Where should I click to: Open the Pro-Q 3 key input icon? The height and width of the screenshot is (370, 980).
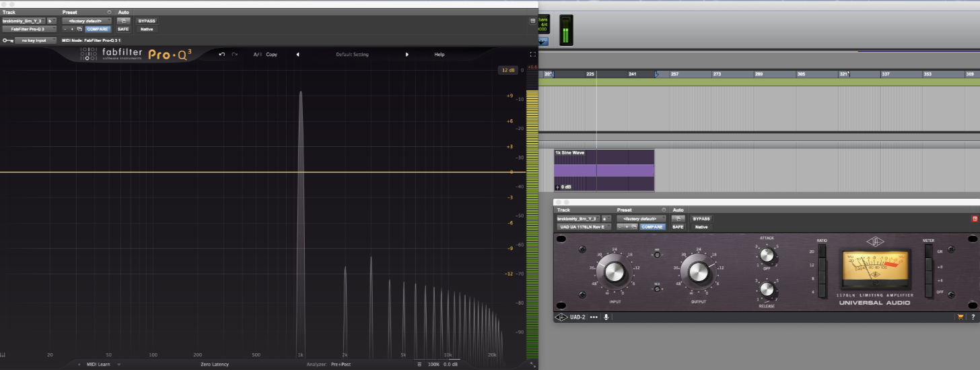coord(7,40)
